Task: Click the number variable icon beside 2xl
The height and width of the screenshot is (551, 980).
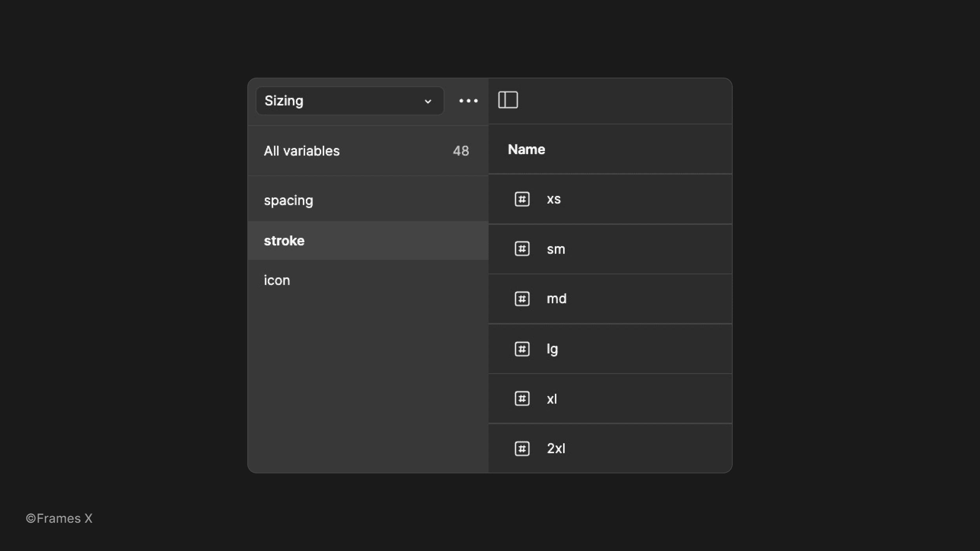Action: point(522,448)
